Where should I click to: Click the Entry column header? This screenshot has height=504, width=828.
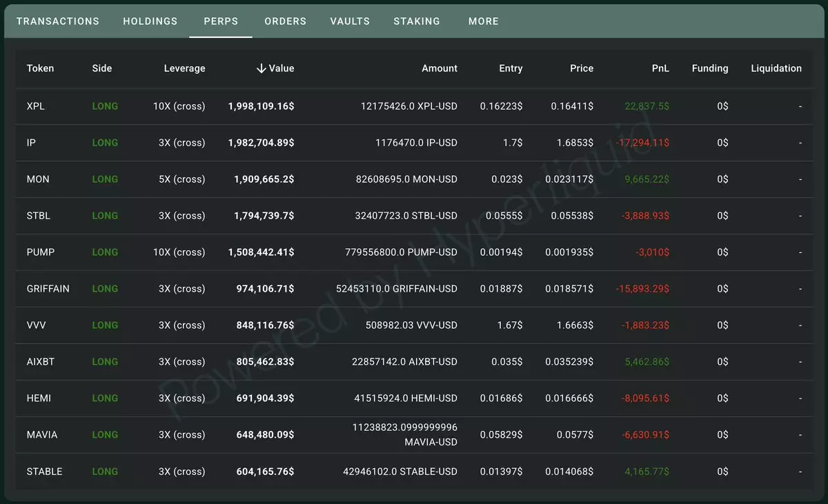coord(511,68)
